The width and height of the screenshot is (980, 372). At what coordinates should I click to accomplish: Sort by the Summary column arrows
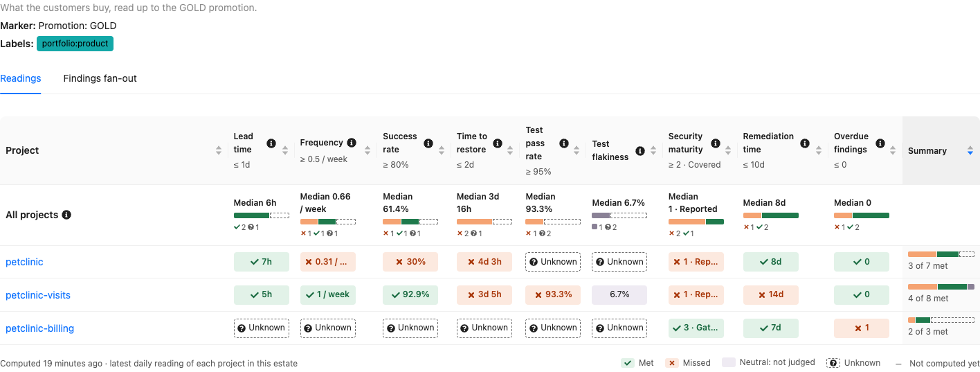pyautogui.click(x=970, y=150)
